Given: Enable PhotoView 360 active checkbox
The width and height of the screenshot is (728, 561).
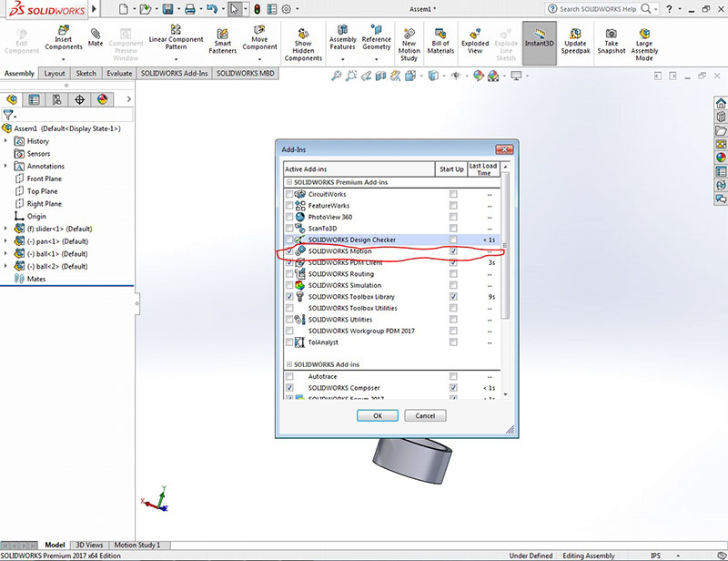Looking at the screenshot, I should [x=289, y=217].
